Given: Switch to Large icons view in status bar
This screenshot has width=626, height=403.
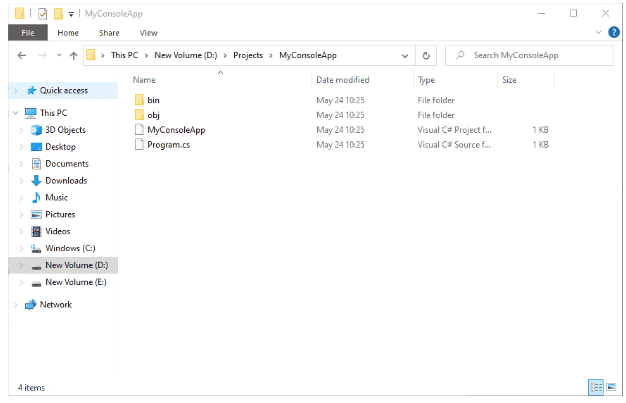Looking at the screenshot, I should [611, 387].
